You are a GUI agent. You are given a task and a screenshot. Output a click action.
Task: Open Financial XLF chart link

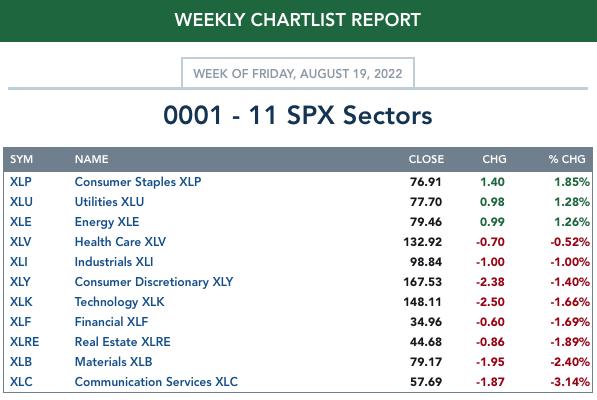(x=111, y=322)
